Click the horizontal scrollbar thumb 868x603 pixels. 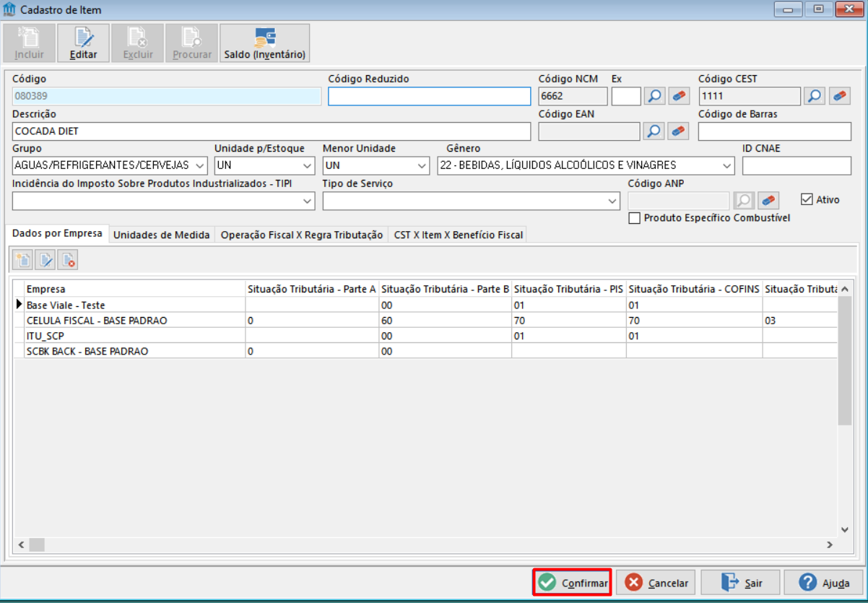coord(36,545)
